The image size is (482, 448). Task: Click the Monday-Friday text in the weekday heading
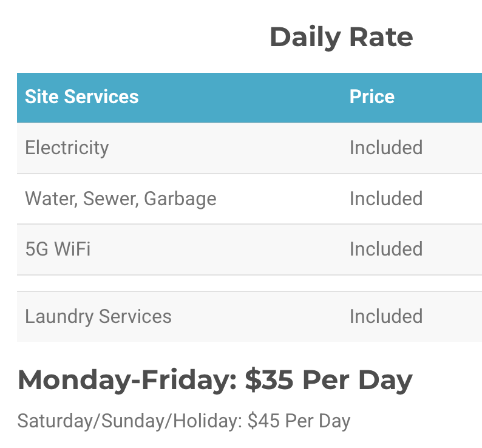tap(126, 380)
